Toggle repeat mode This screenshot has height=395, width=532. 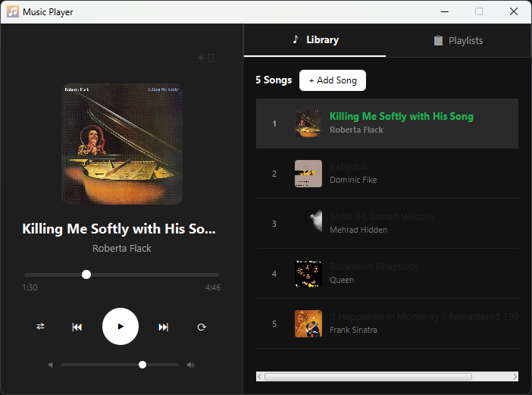(x=202, y=327)
